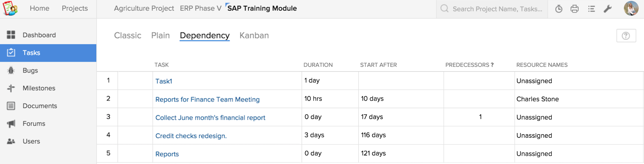Open the user profile avatar

coord(631,8)
